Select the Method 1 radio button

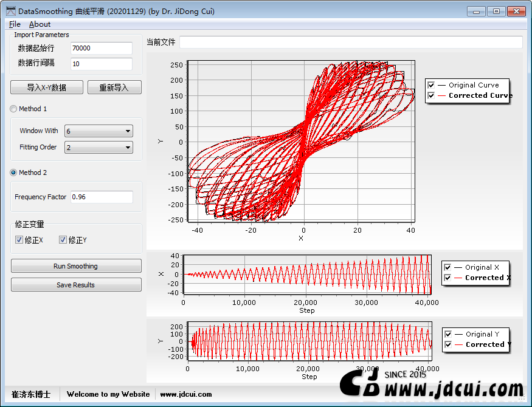(13, 109)
